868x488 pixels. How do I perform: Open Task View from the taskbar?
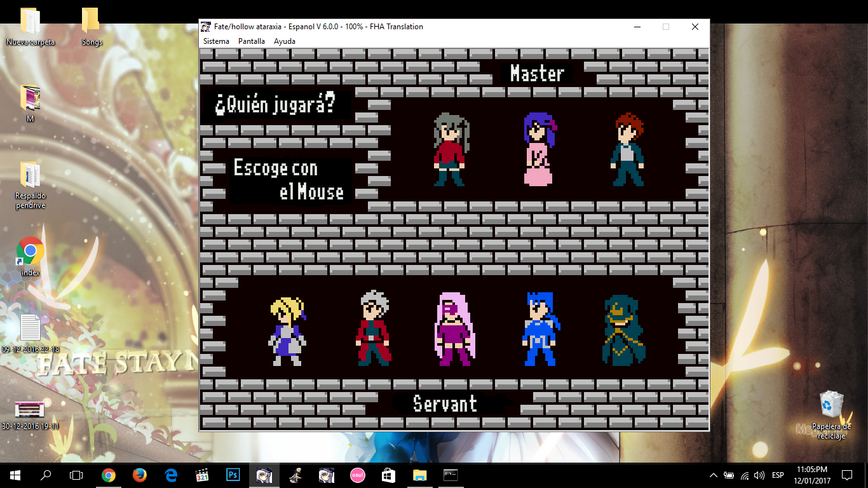coord(76,475)
